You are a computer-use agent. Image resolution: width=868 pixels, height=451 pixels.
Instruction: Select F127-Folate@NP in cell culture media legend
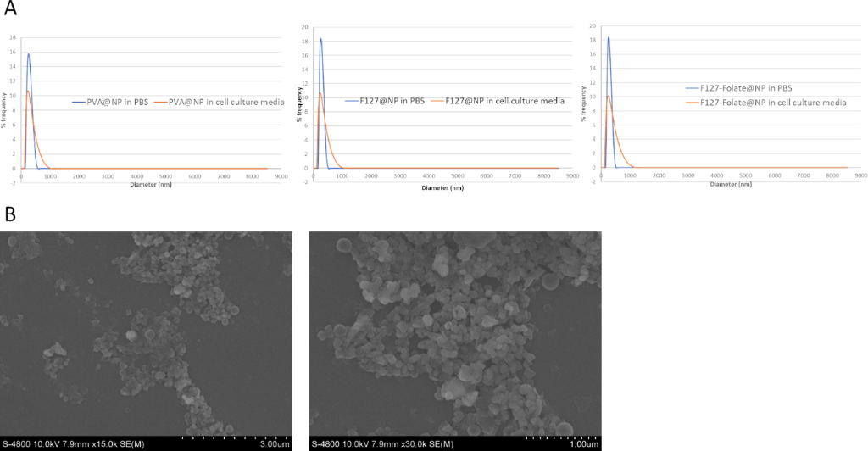pos(765,102)
